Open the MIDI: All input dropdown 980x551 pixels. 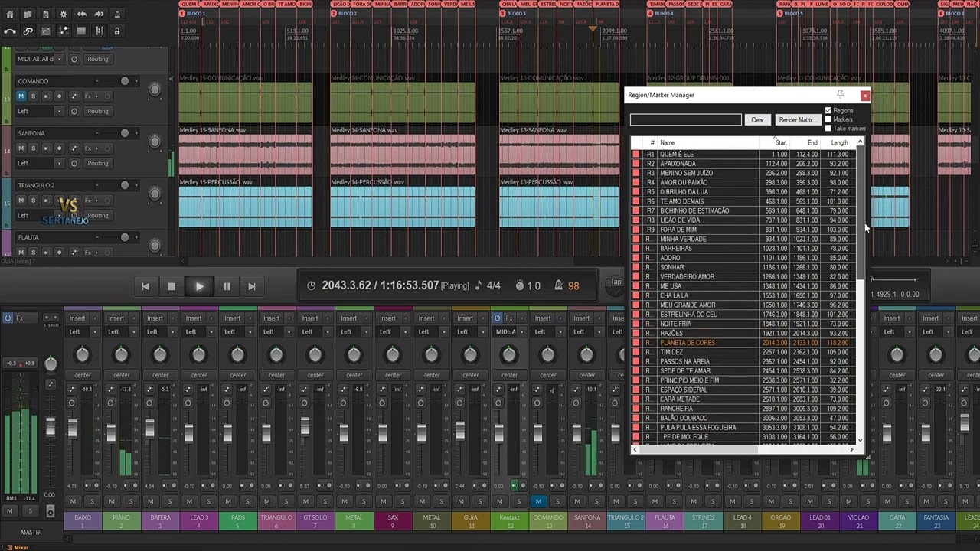pyautogui.click(x=40, y=59)
